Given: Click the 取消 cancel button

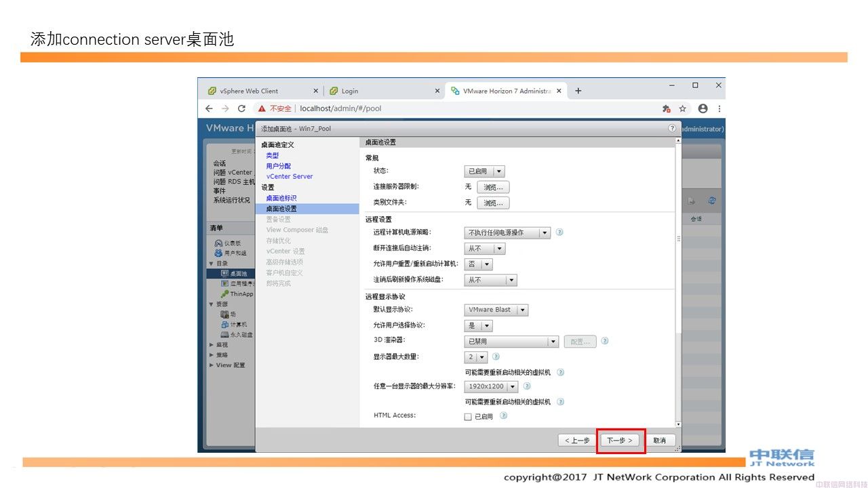Looking at the screenshot, I should [659, 441].
